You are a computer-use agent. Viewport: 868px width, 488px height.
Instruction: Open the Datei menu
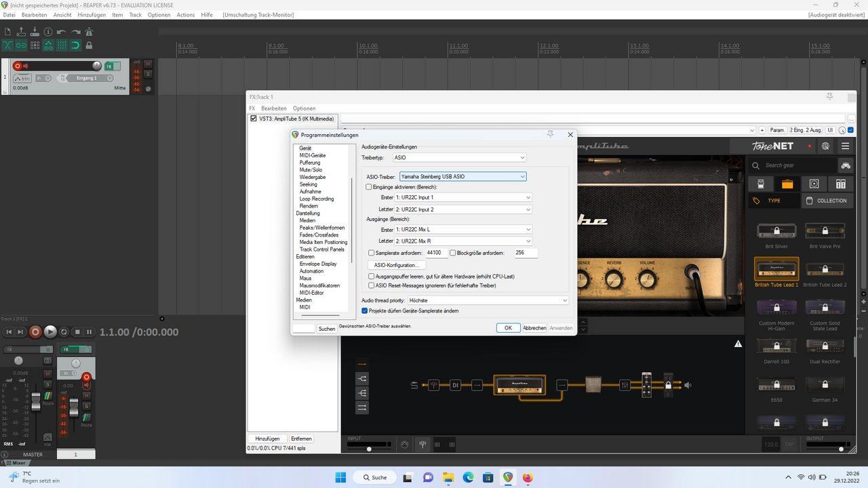(x=9, y=15)
